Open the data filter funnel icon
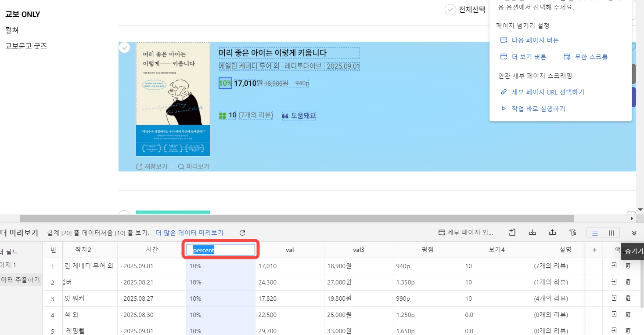 tap(572, 233)
